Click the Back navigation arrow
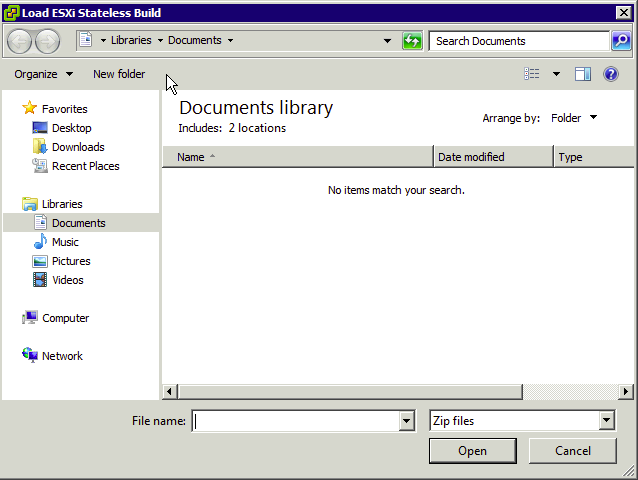The height and width of the screenshot is (480, 638). click(x=19, y=41)
